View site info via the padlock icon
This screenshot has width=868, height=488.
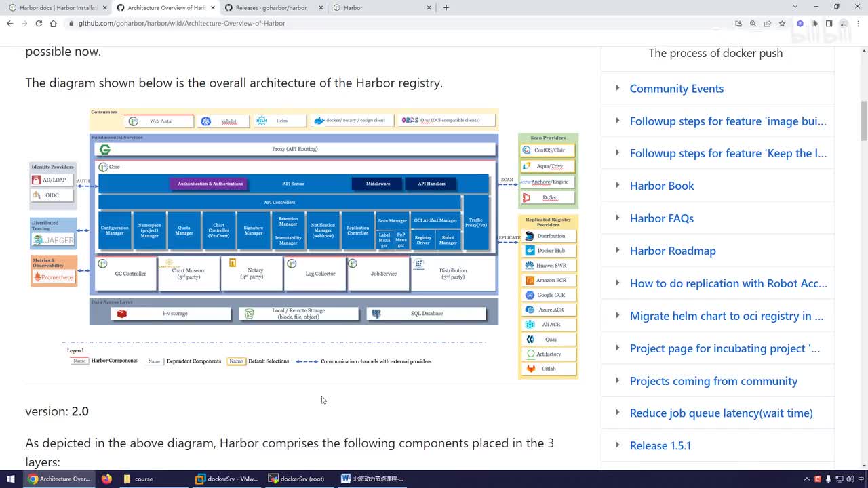click(x=71, y=23)
